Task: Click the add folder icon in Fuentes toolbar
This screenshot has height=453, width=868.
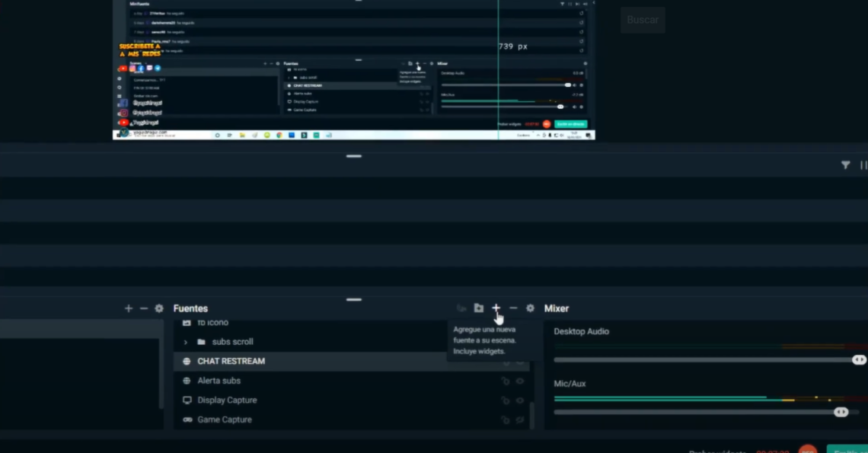Action: [x=478, y=308]
